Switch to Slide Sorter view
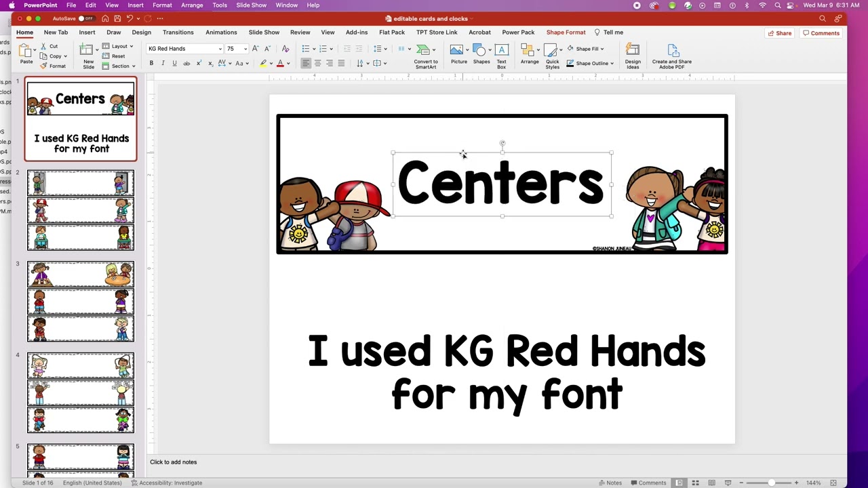The width and height of the screenshot is (868, 488). pyautogui.click(x=695, y=483)
